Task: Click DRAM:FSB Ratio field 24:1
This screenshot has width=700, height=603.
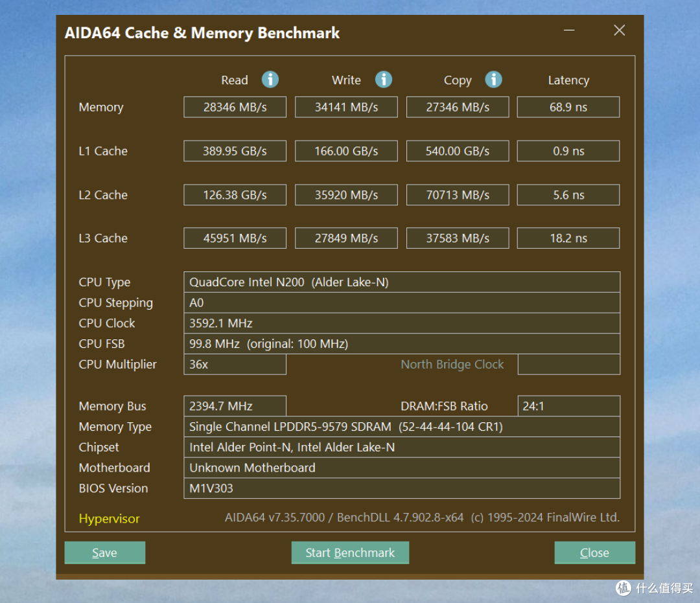Action: point(569,406)
